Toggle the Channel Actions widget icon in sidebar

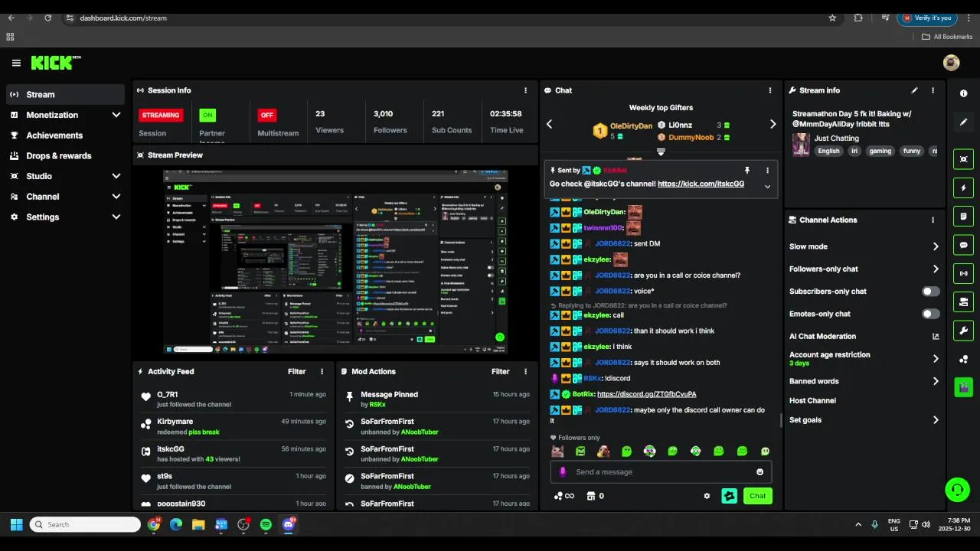click(963, 302)
